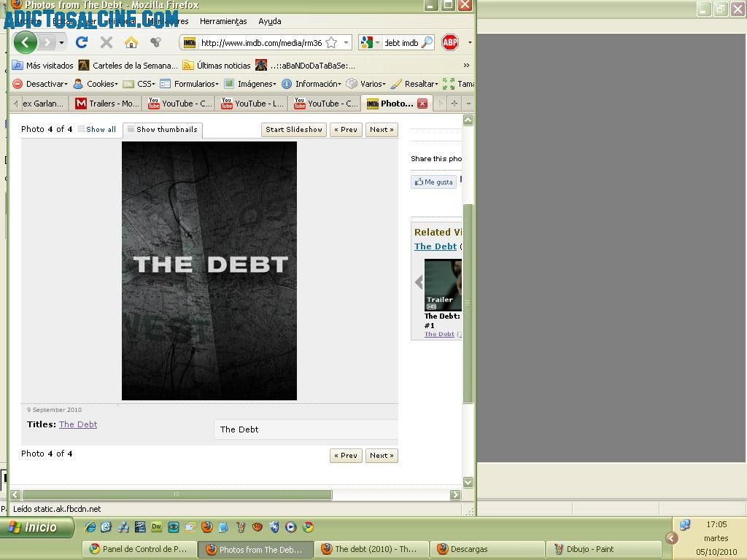Click the bottom Next » button
747x560 pixels.
pyautogui.click(x=382, y=455)
